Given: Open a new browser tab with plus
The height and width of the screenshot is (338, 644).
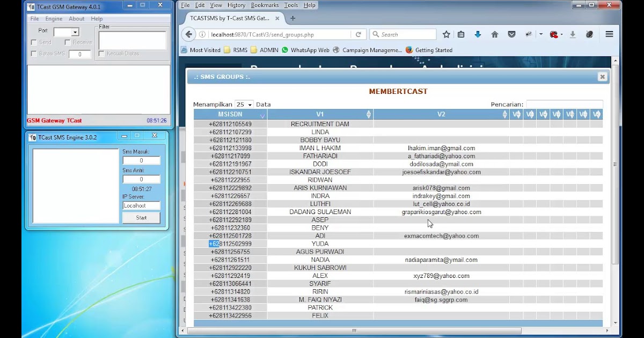Looking at the screenshot, I should click(292, 18).
